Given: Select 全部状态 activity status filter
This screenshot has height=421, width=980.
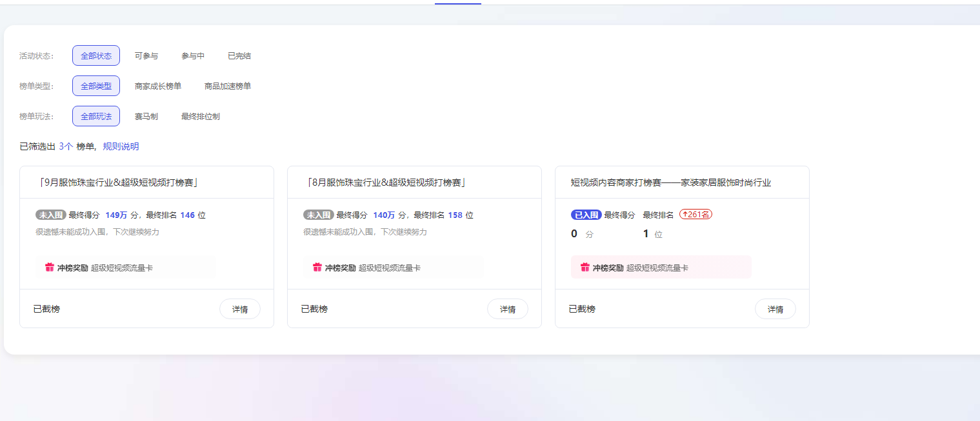Looking at the screenshot, I should click(96, 56).
